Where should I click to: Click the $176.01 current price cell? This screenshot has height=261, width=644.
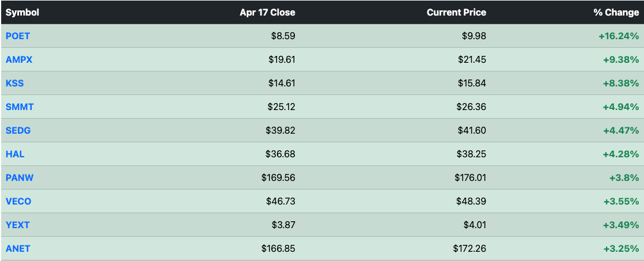470,177
